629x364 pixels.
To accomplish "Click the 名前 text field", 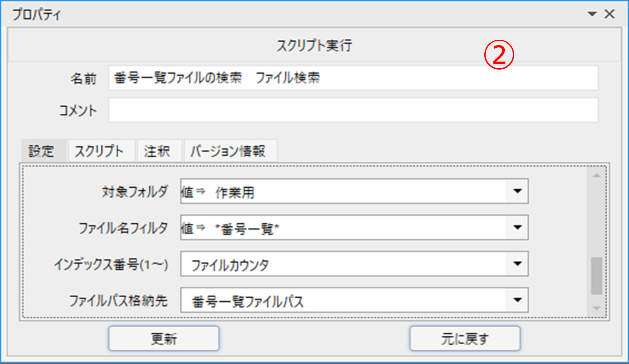I will pyautogui.click(x=353, y=78).
